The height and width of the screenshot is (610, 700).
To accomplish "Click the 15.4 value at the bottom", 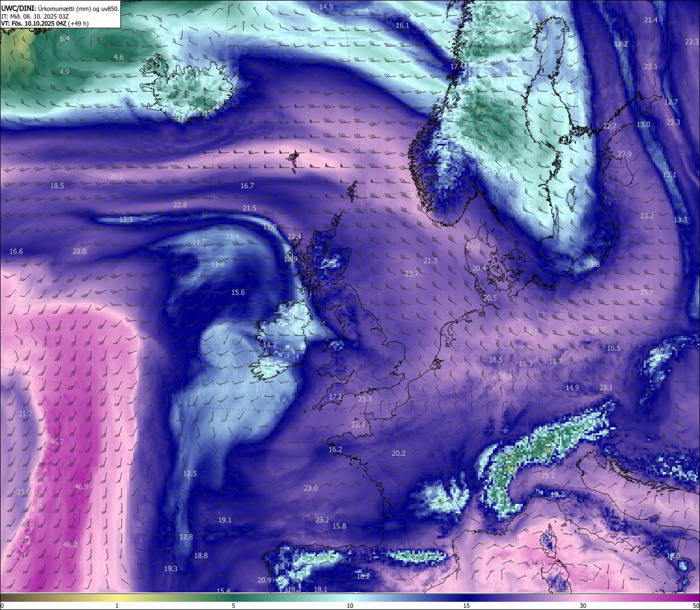I will click(223, 591).
